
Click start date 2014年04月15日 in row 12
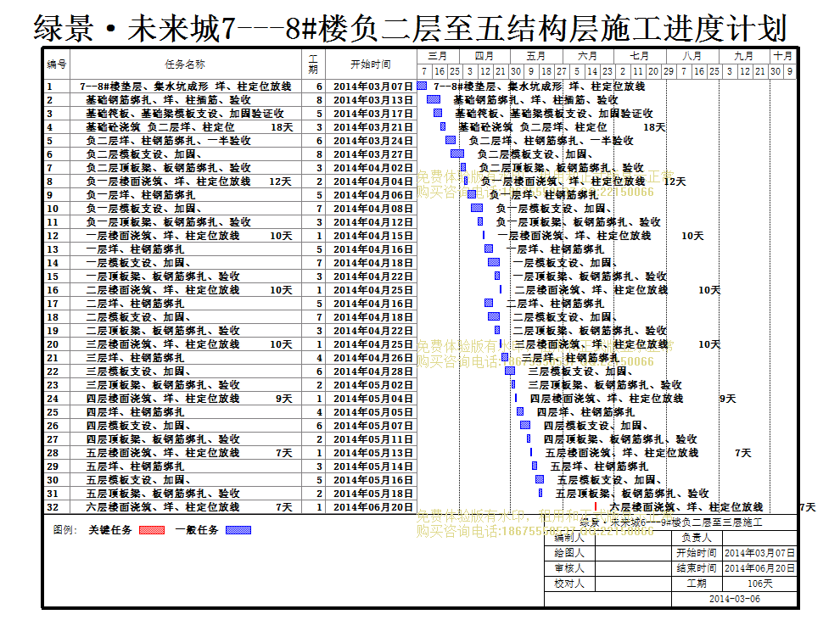coord(372,236)
